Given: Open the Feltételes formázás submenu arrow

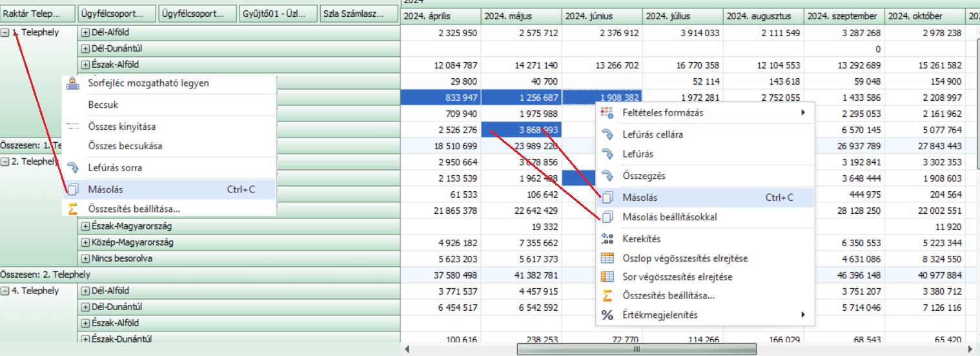Looking at the screenshot, I should [803, 112].
